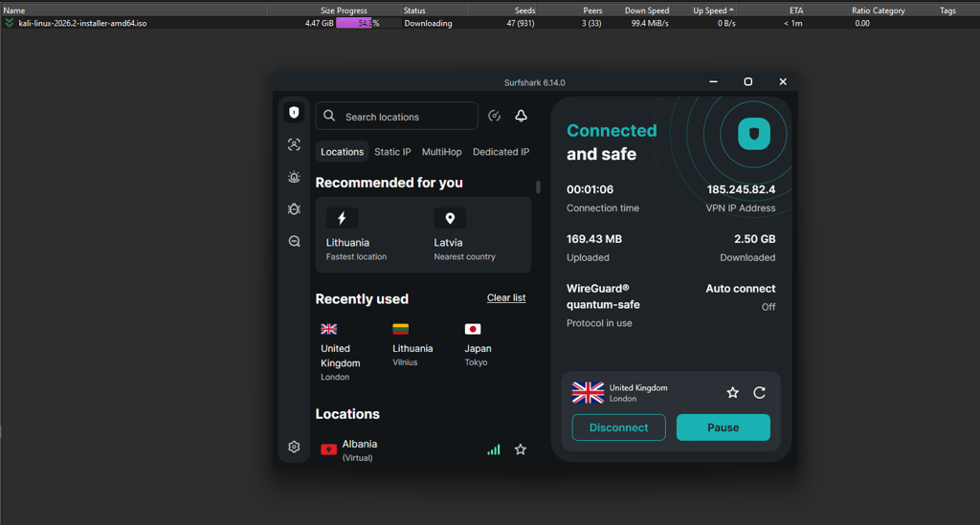Sort torrents by Seeds column
The height and width of the screenshot is (525, 980).
pos(502,11)
